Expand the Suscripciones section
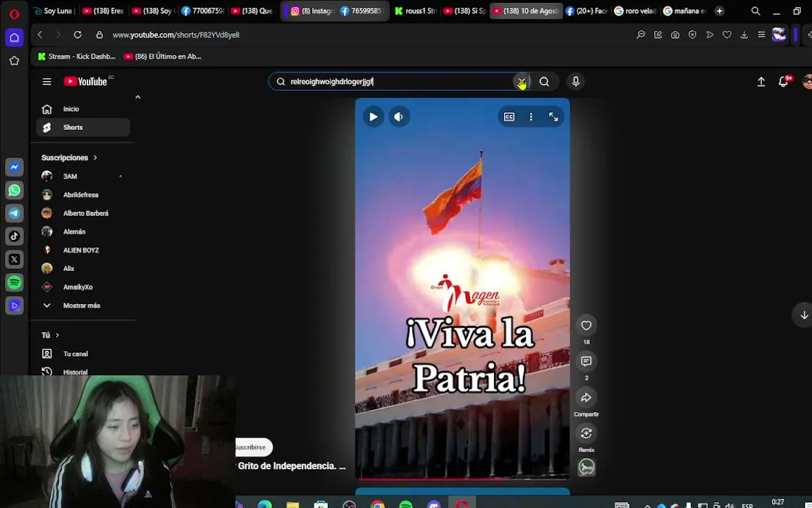Image resolution: width=812 pixels, height=508 pixels. [69, 157]
